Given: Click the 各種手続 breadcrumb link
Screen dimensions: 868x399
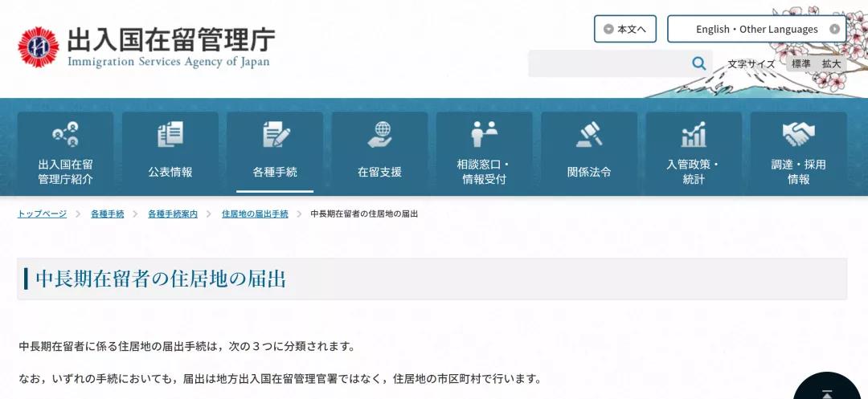Looking at the screenshot, I should [107, 214].
